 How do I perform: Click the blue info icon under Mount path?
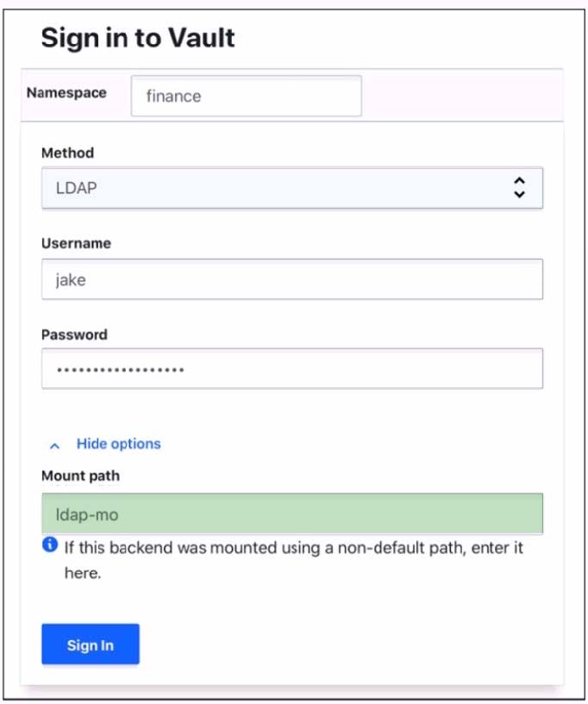click(x=50, y=544)
